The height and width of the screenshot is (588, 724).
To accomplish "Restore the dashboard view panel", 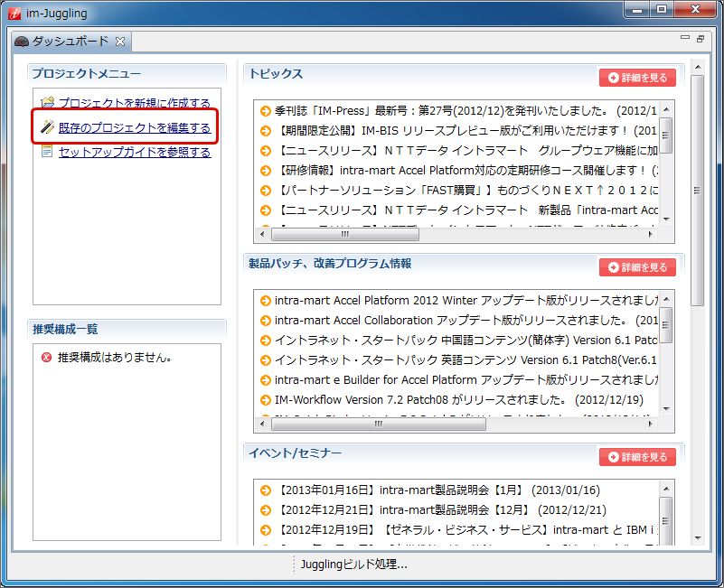I will click(x=700, y=39).
